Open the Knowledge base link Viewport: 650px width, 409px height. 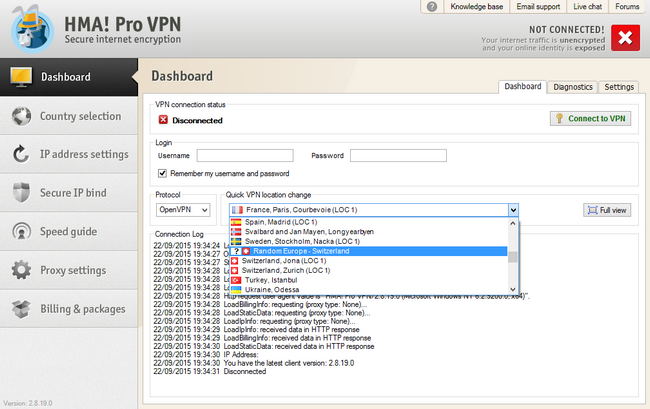pyautogui.click(x=476, y=7)
